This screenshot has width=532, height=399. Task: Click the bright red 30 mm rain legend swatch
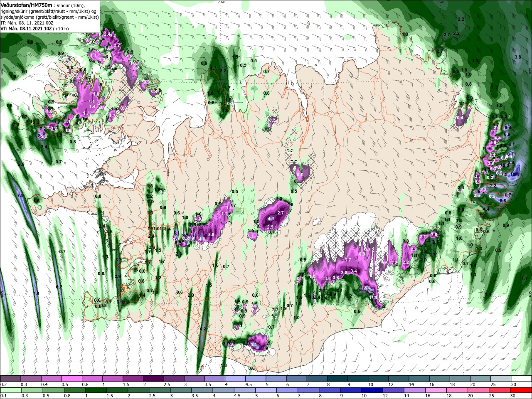pos(522,390)
